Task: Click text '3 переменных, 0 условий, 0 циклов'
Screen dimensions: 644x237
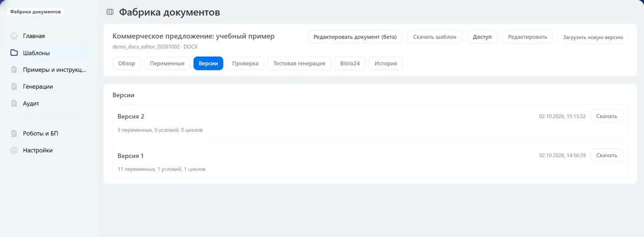Action: pyautogui.click(x=160, y=130)
